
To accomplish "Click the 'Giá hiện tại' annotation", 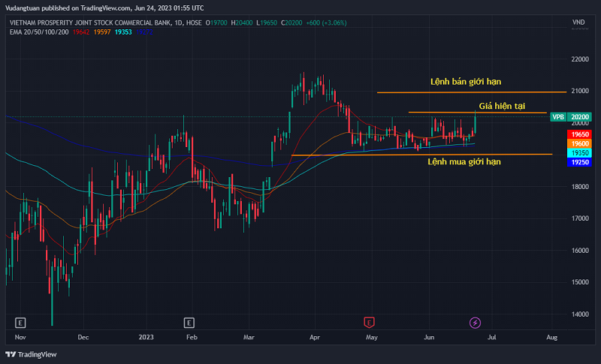I will [x=502, y=106].
